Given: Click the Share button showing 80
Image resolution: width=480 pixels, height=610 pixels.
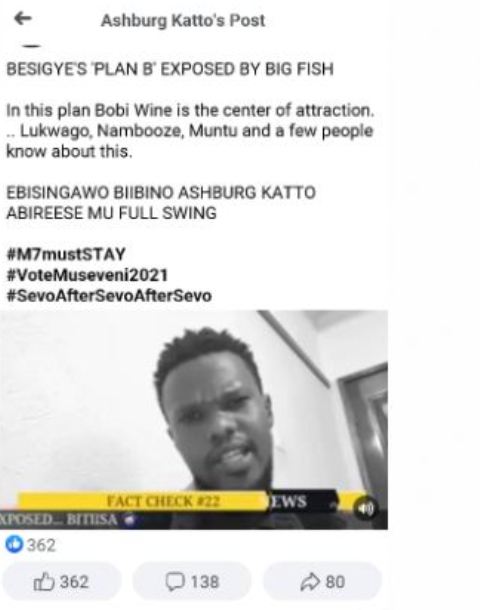Looking at the screenshot, I should 322,582.
